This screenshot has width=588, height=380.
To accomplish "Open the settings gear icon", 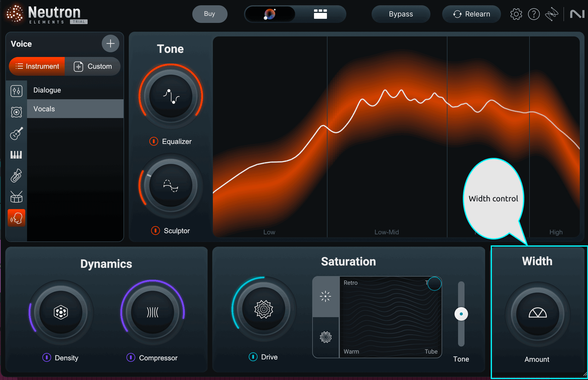I will coord(516,14).
